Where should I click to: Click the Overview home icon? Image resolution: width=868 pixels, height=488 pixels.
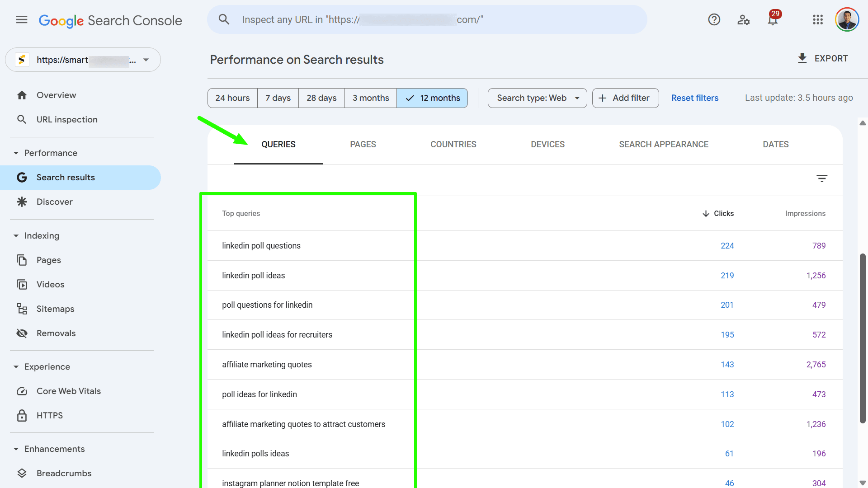[22, 95]
